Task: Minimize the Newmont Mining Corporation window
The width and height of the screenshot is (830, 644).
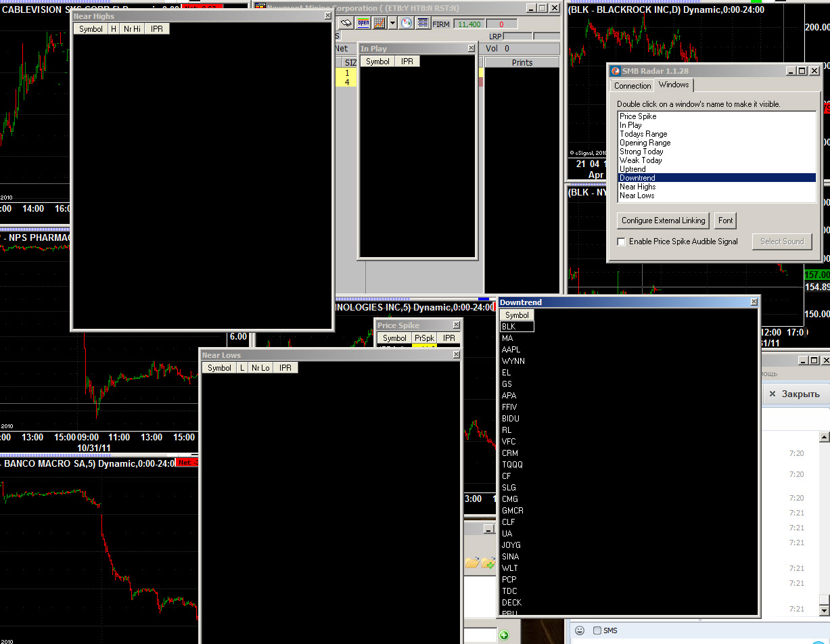Action: coord(531,8)
